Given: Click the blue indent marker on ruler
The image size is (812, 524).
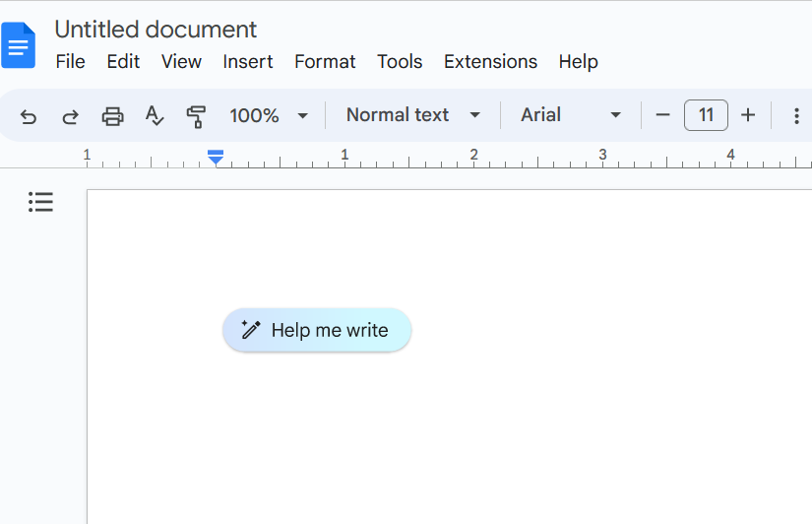Looking at the screenshot, I should (216, 157).
